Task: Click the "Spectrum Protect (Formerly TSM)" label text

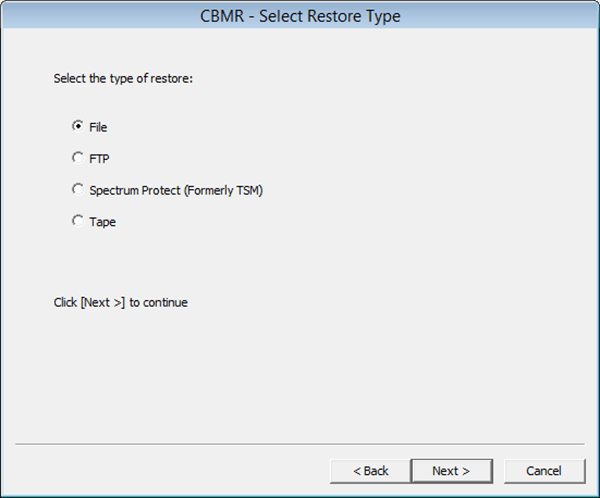Action: point(176,190)
